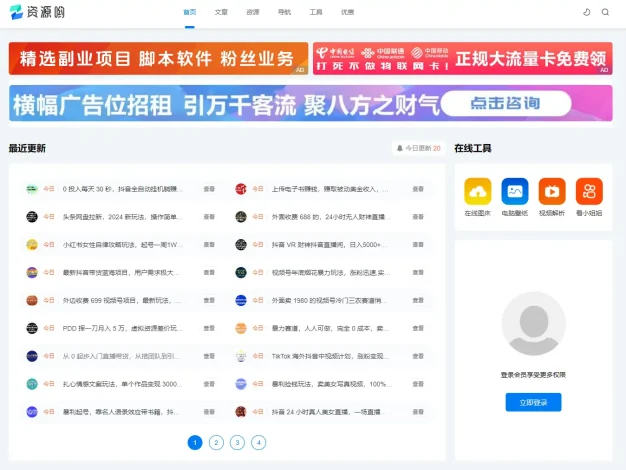The height and width of the screenshot is (470, 626).
Task: Click 查看 for "0 投入每天 30 秒" post
Action: 209,189
